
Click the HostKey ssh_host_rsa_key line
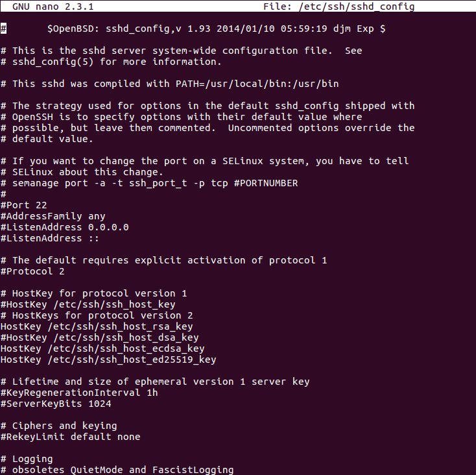point(97,326)
